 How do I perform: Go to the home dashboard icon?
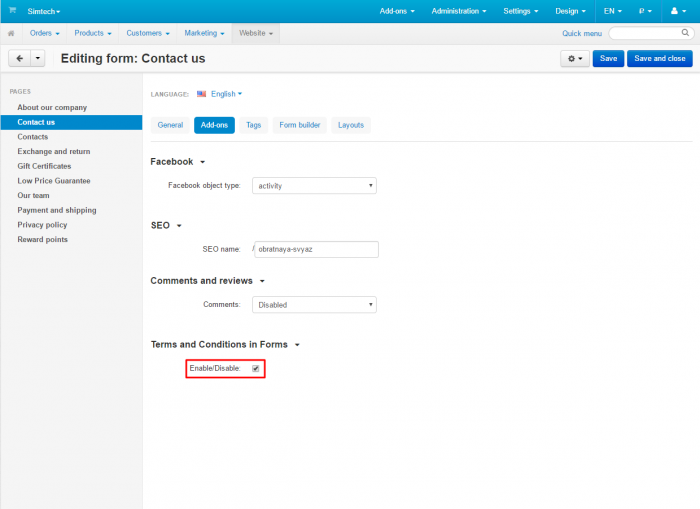(x=11, y=33)
